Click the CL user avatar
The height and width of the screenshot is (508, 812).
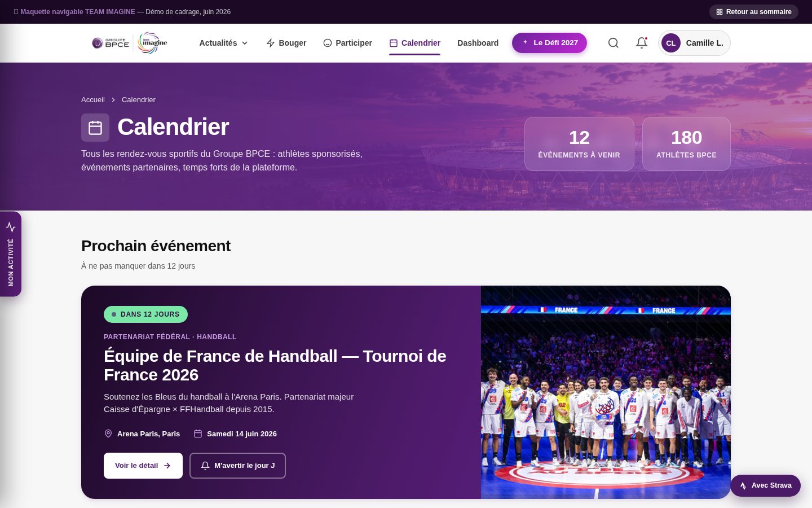670,43
